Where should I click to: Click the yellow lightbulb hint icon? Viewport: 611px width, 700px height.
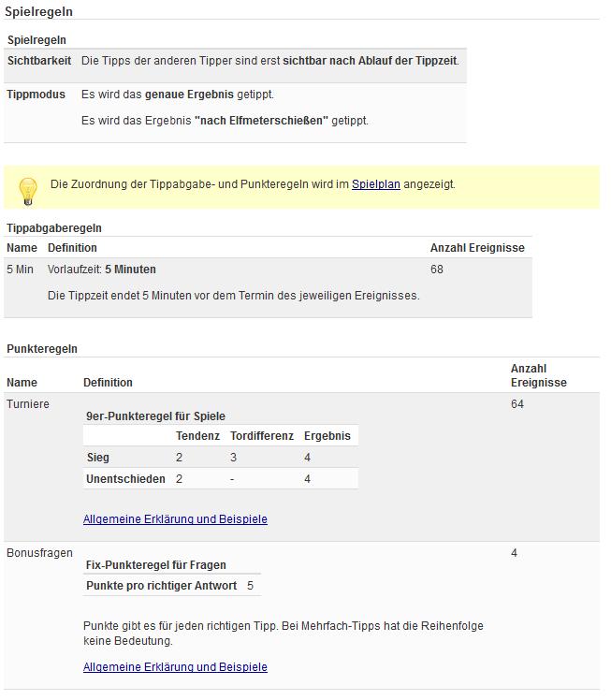point(27,189)
